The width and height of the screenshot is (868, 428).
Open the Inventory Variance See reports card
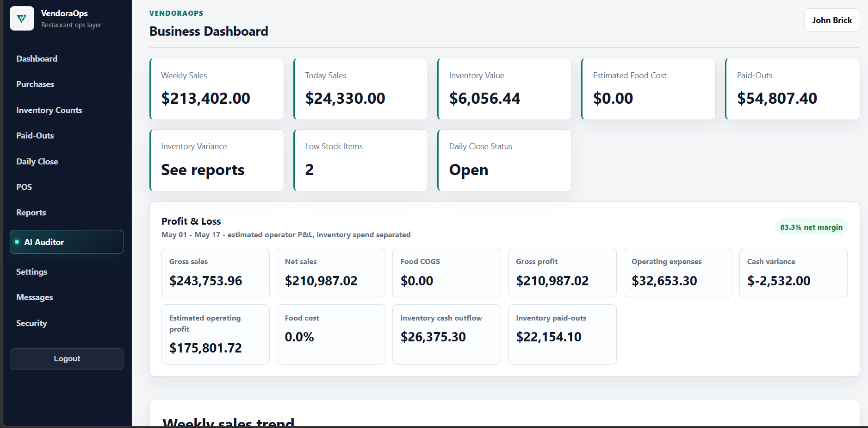coord(217,160)
